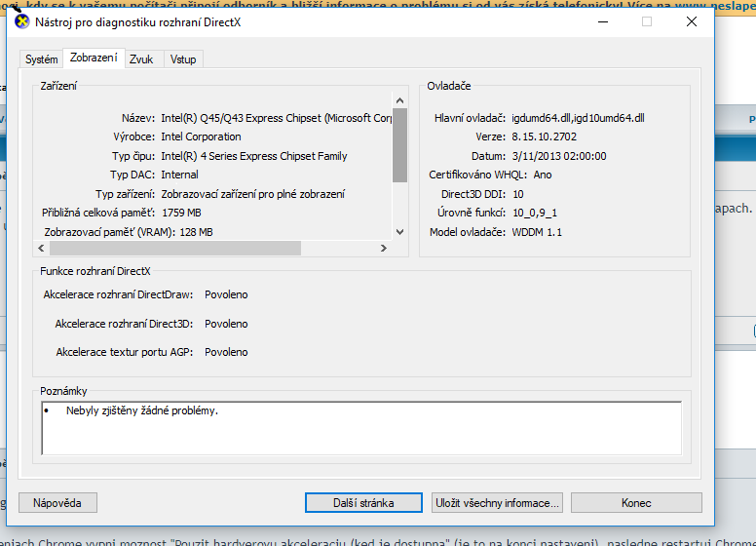This screenshot has width=756, height=546.
Task: Click the Direct3D acceleration Povoleno value
Action: tap(226, 324)
